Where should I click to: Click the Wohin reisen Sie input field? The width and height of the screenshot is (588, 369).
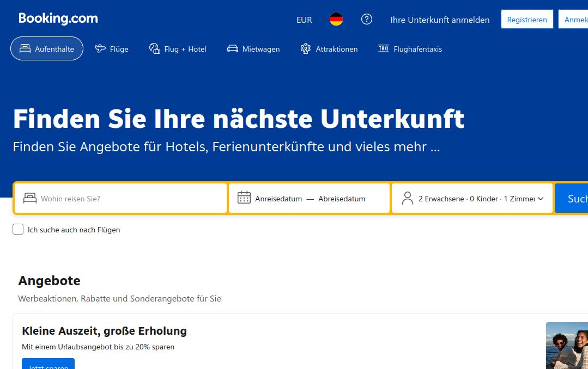(120, 198)
